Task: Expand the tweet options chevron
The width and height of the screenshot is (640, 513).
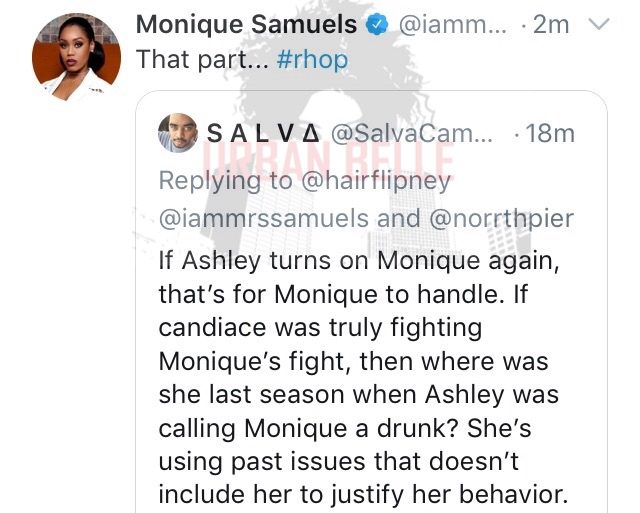Action: 600,24
